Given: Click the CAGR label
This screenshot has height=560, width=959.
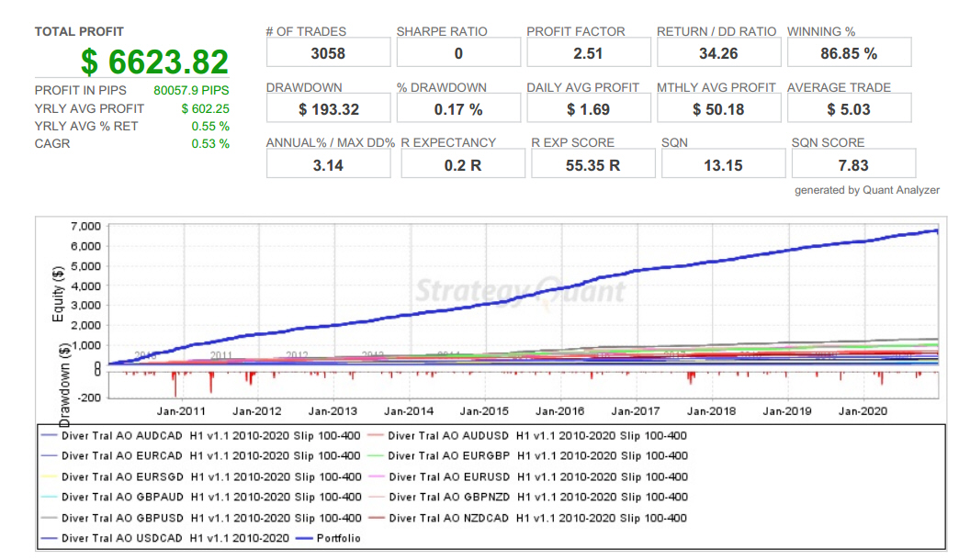Looking at the screenshot, I should (x=52, y=143).
